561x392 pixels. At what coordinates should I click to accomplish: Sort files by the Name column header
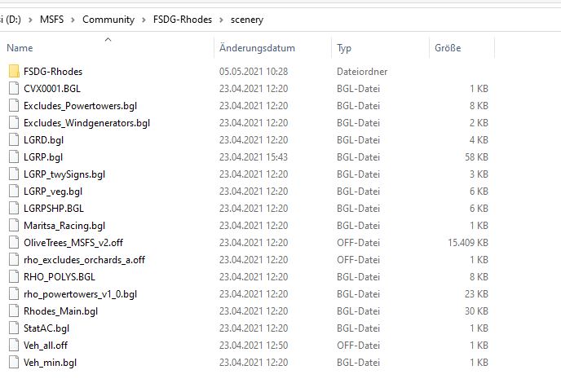pos(20,49)
